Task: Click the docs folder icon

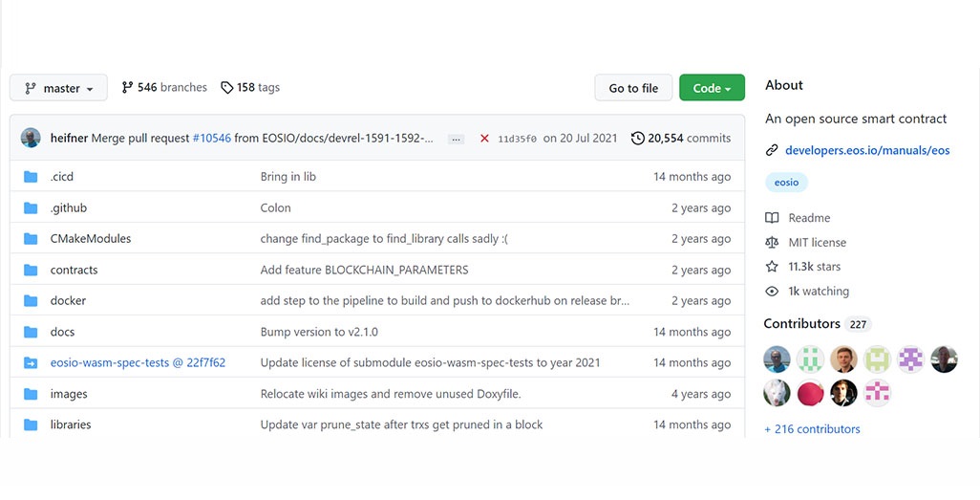Action: 31,333
